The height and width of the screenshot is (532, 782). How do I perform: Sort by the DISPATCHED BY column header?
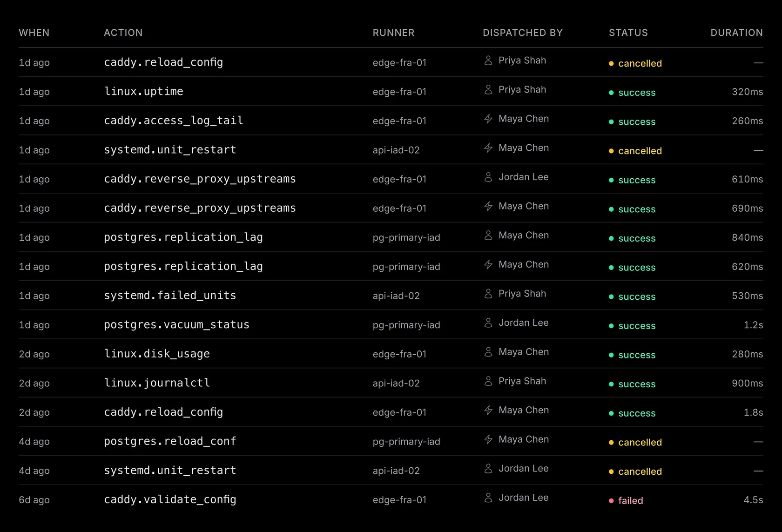pos(523,33)
